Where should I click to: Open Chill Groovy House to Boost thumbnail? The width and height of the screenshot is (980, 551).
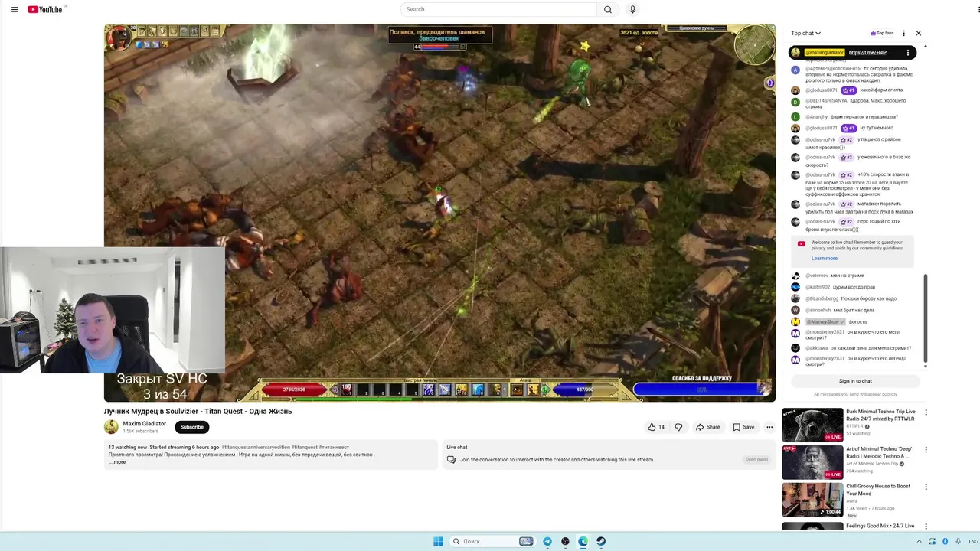pos(812,500)
